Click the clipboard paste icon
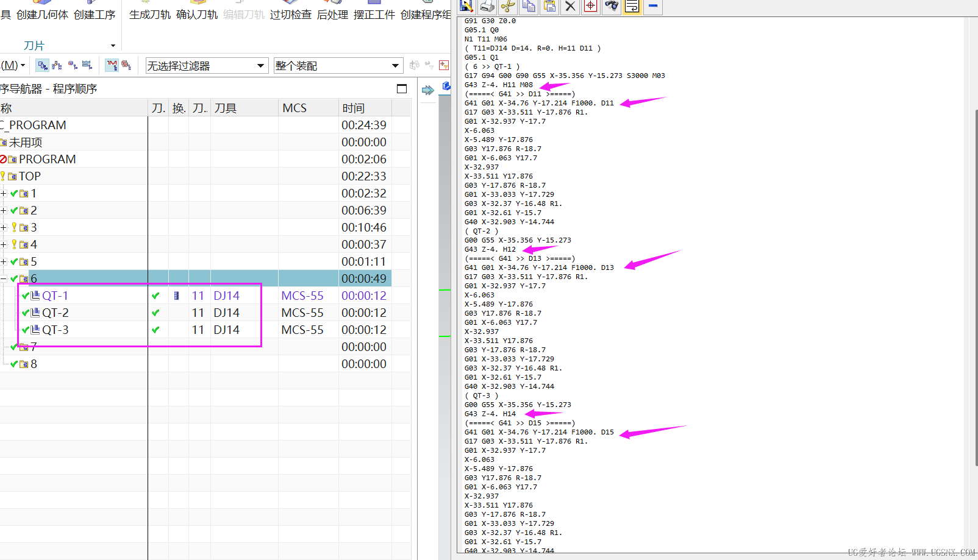Screen dimensions: 978x560 coord(549,6)
